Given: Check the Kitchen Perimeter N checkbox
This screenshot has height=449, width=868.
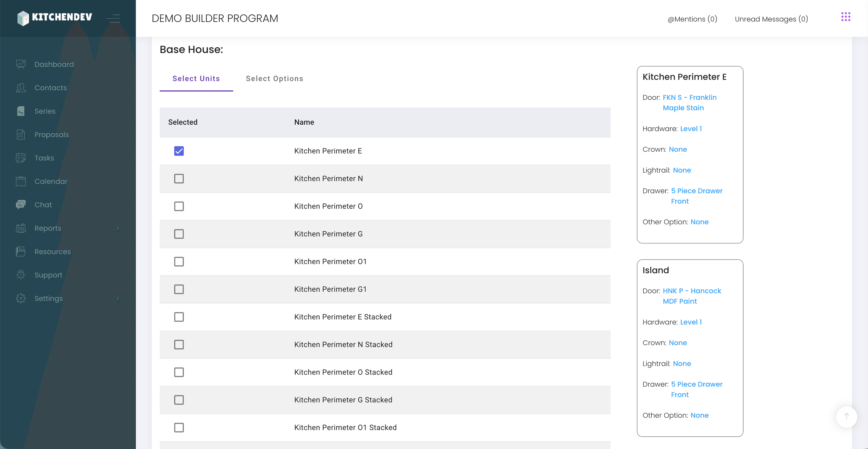Looking at the screenshot, I should coord(179,178).
